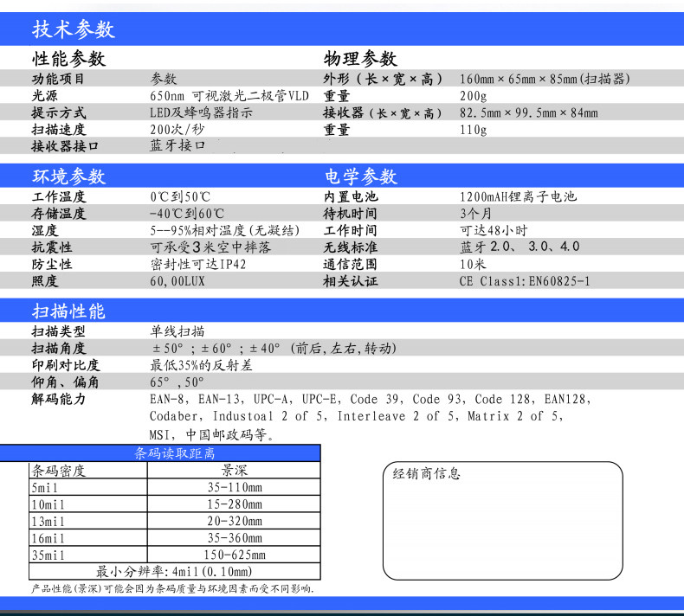
Task: Click value 最低35%的反射差
Action: (x=201, y=365)
